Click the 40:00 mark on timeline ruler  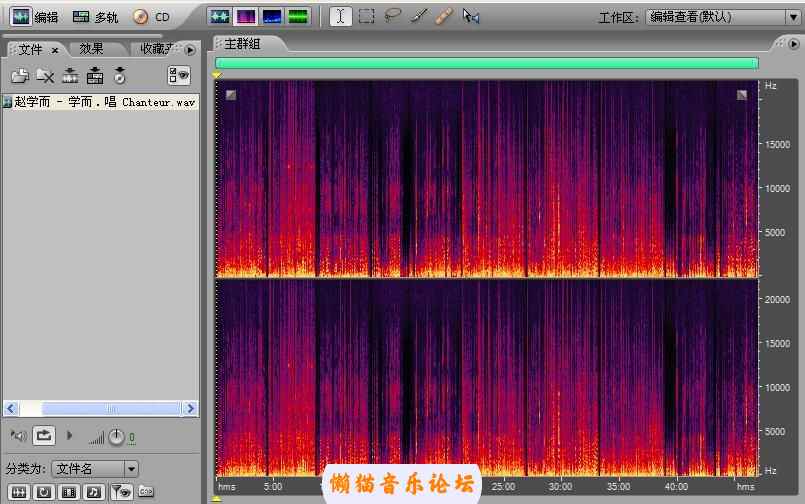676,487
